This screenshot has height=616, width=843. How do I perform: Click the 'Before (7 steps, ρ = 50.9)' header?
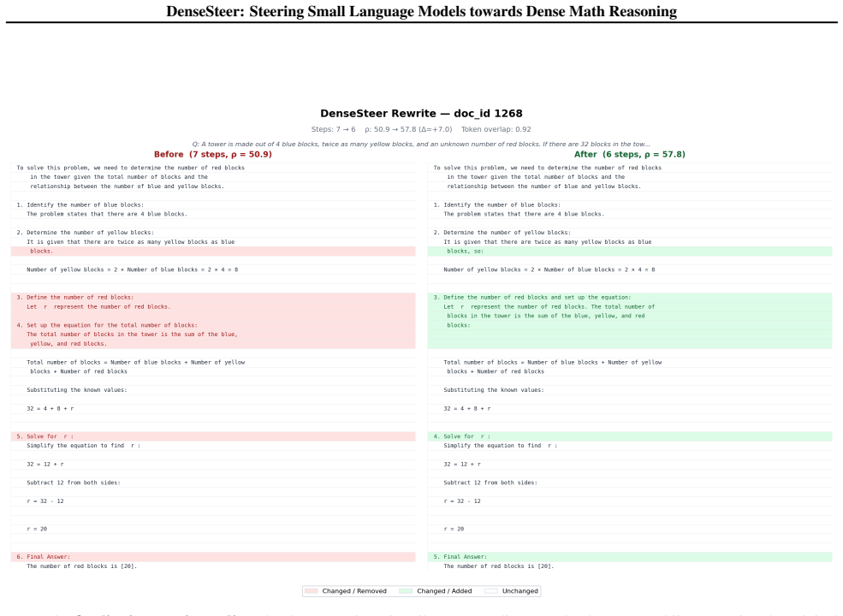[213, 154]
